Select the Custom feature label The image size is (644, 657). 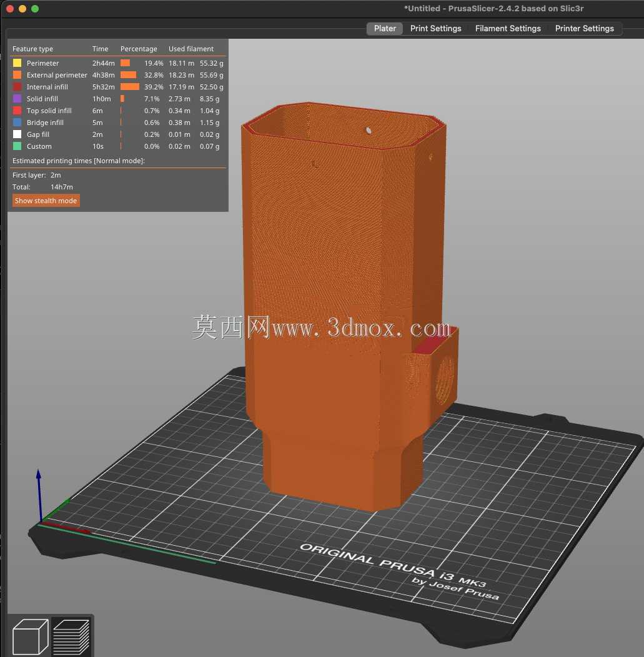[x=39, y=146]
